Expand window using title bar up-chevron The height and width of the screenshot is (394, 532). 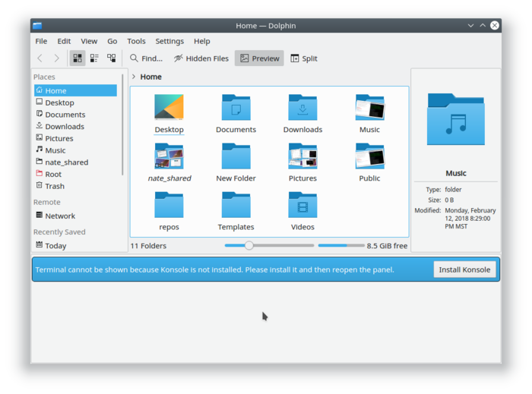[483, 25]
